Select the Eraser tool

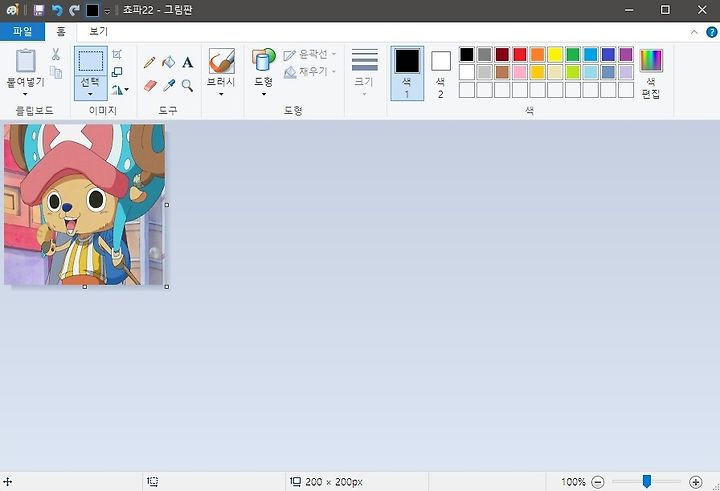pyautogui.click(x=150, y=85)
